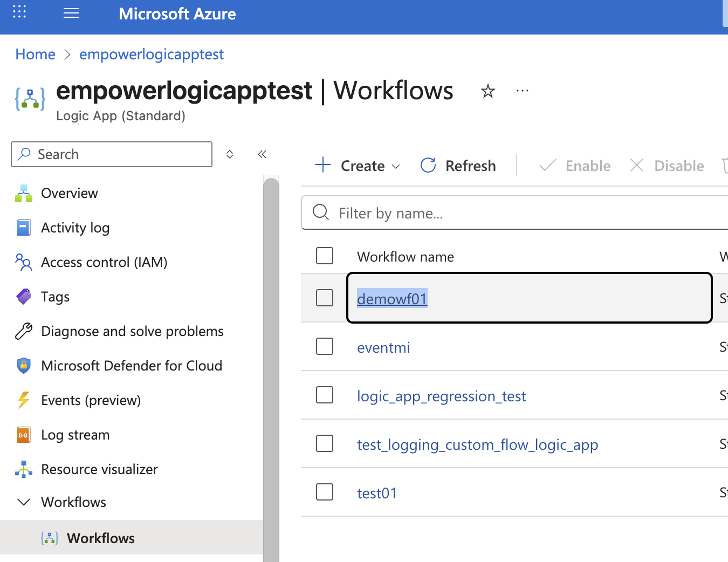Click the Access control icon
The width and height of the screenshot is (728, 562).
point(24,262)
